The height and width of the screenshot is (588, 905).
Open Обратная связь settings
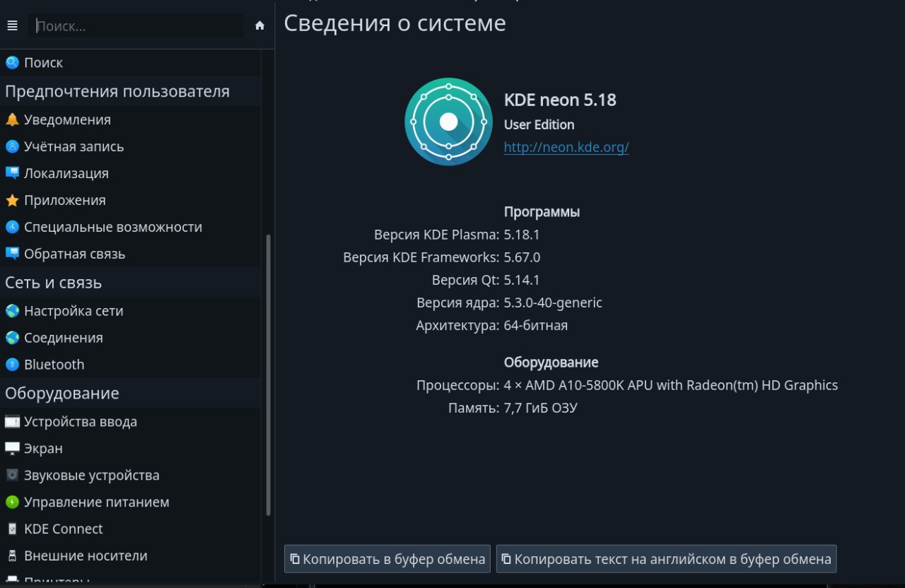click(x=131, y=254)
